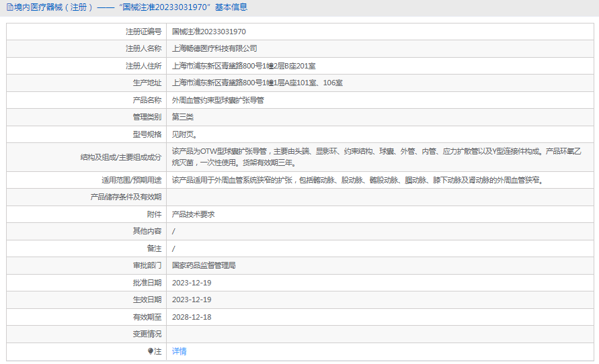Select structure description starting 该产品为OTW型
This screenshot has height=364, width=599.
pyautogui.click(x=376, y=157)
